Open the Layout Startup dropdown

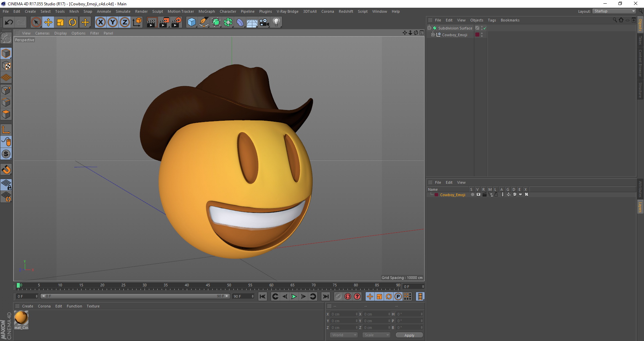(614, 11)
